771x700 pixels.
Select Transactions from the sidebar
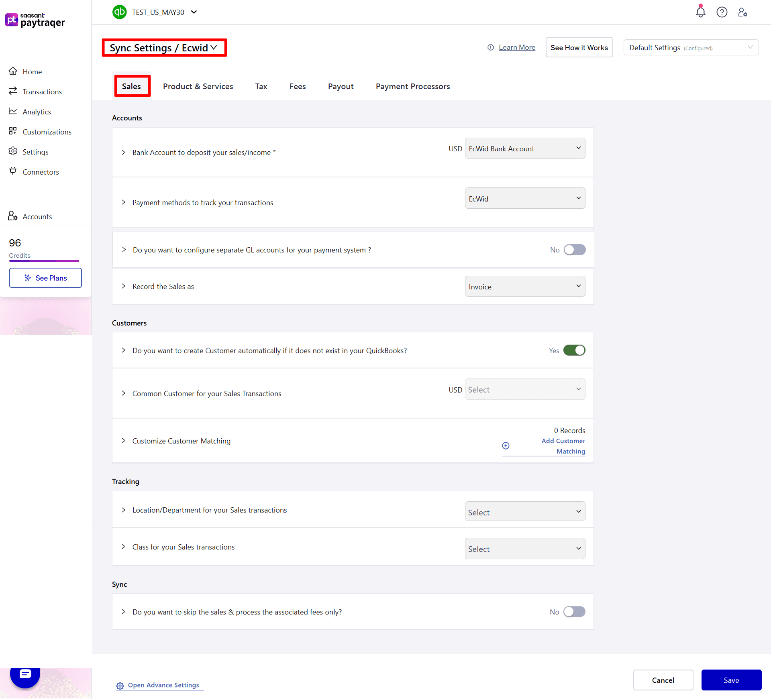[42, 92]
